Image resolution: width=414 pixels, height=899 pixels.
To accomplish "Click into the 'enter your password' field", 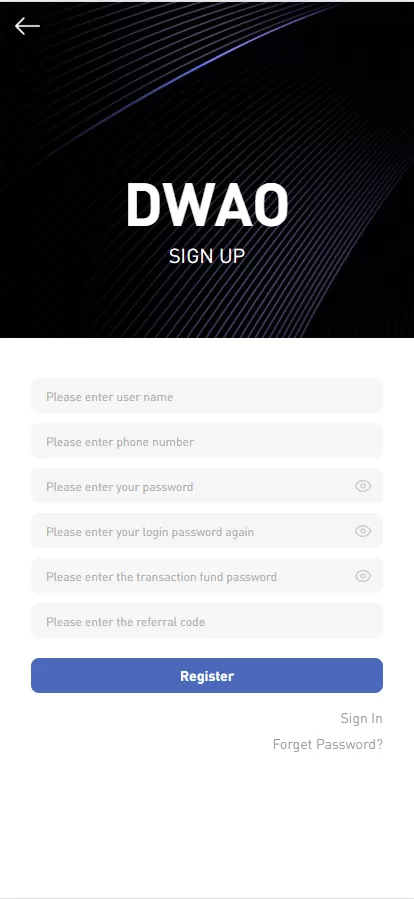I will pos(207,486).
